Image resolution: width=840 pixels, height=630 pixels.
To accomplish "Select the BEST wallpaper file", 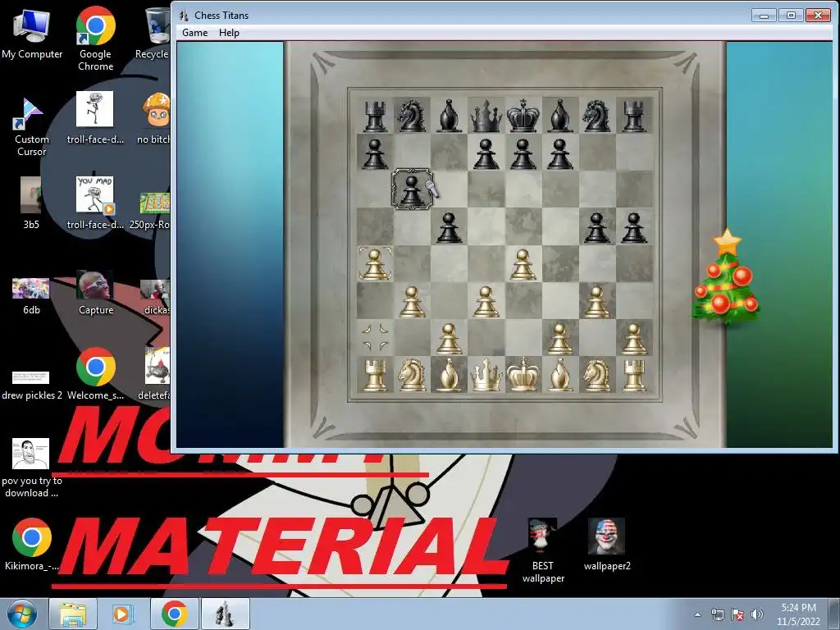I will click(543, 550).
